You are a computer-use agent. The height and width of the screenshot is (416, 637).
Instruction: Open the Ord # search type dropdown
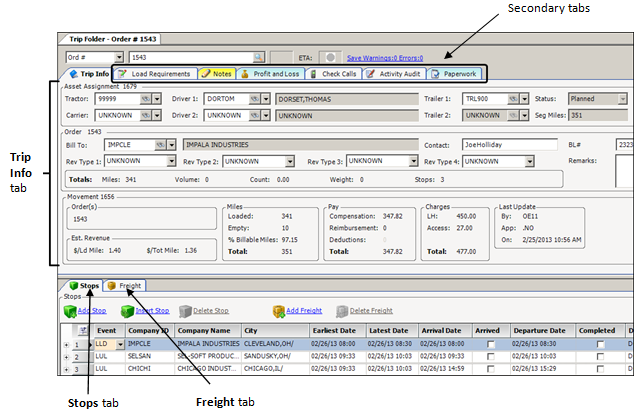119,58
